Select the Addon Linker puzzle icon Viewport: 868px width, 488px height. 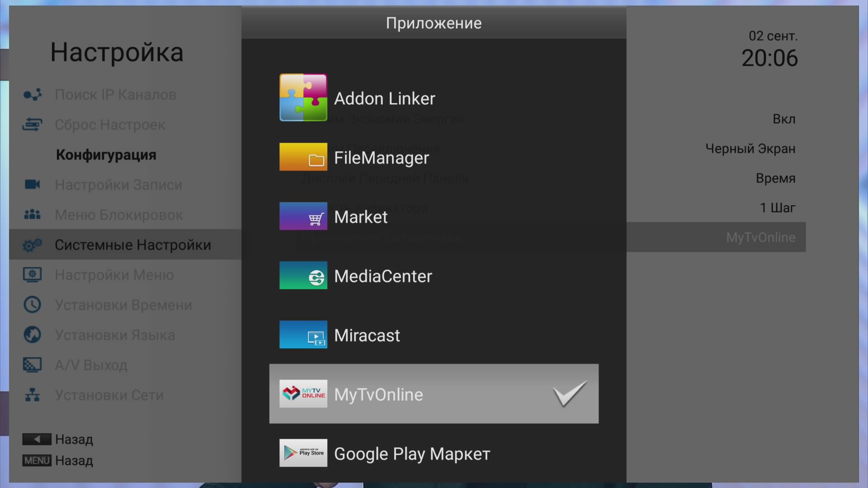tap(303, 98)
